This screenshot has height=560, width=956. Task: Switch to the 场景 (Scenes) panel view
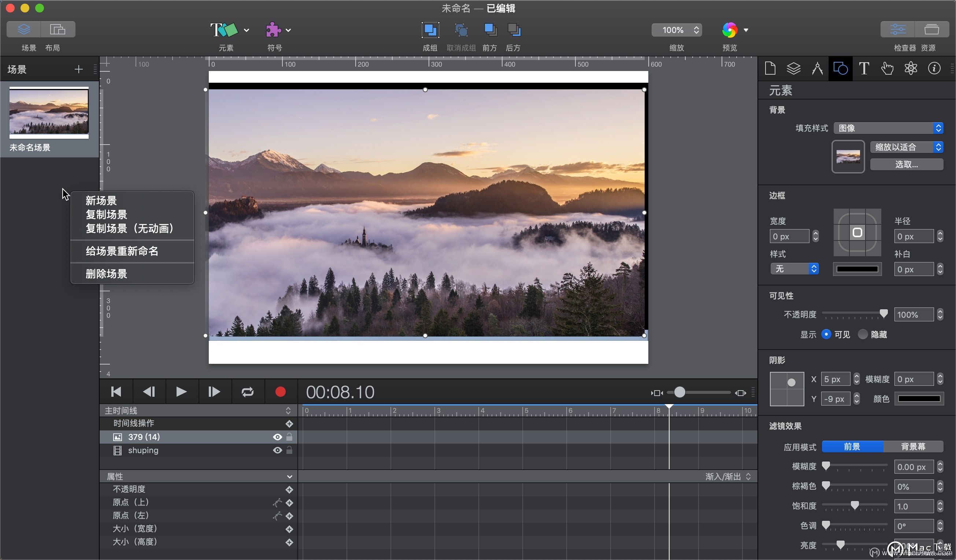click(23, 30)
